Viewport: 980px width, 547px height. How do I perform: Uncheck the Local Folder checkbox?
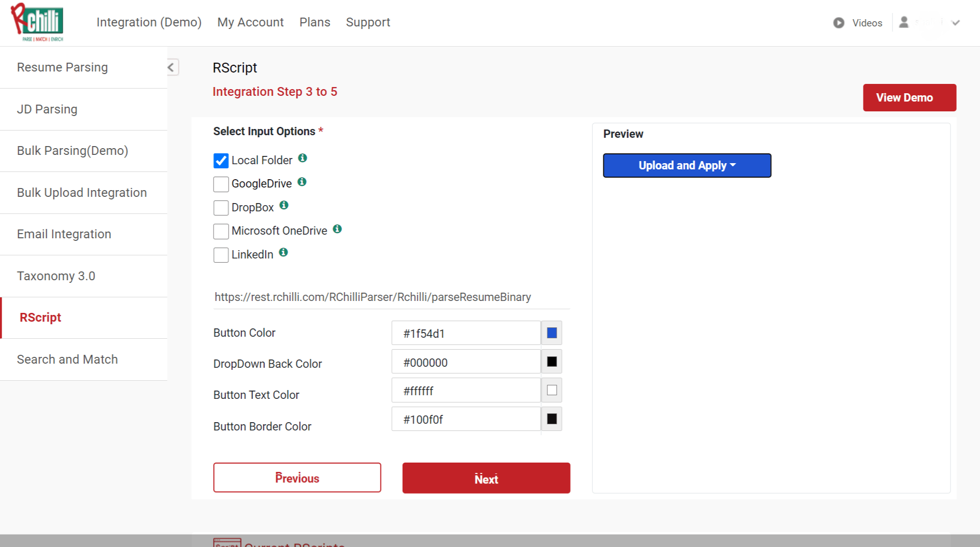pyautogui.click(x=221, y=161)
